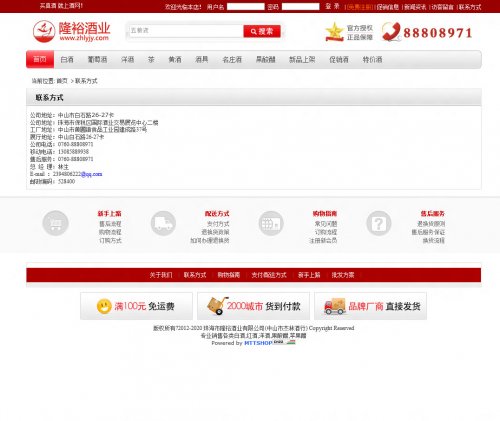
Task: Click the smiley 满100元免运费 banner
Action: [x=136, y=306]
